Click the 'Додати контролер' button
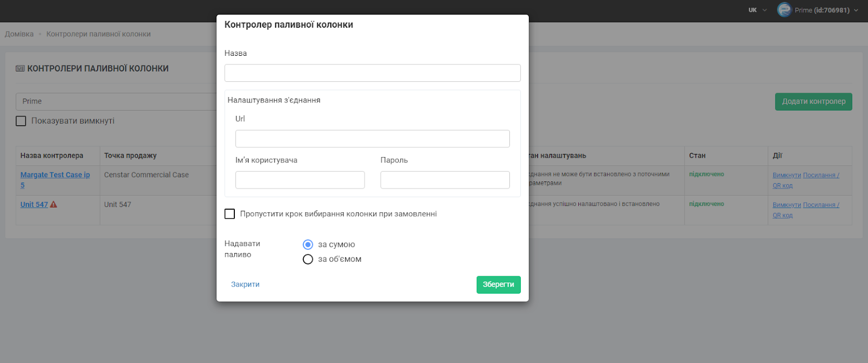868x363 pixels. (x=813, y=101)
